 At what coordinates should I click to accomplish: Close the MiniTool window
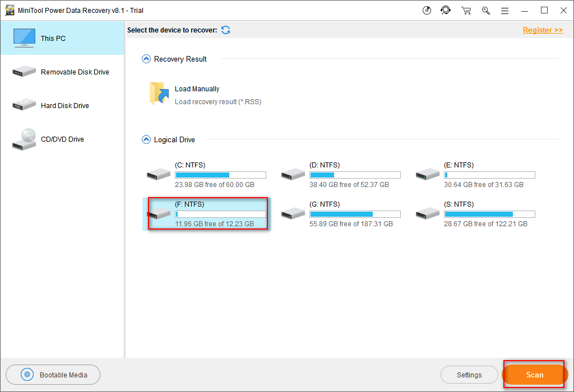[564, 11]
